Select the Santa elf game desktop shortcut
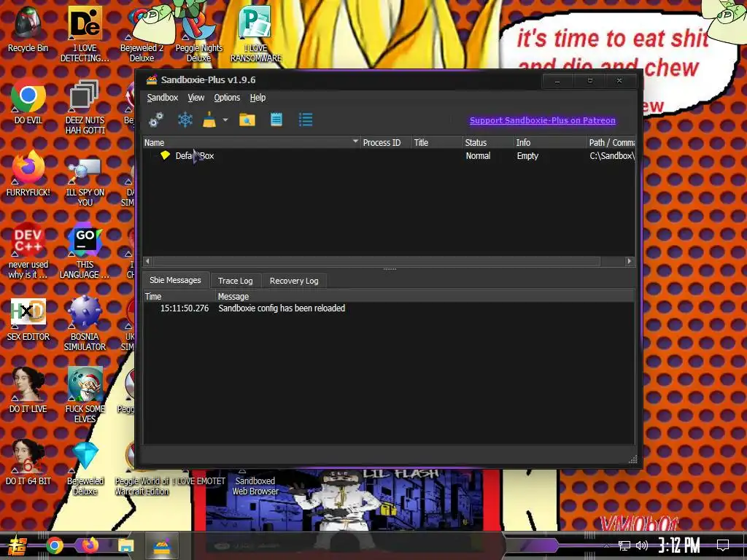The width and height of the screenshot is (747, 560). (x=85, y=395)
